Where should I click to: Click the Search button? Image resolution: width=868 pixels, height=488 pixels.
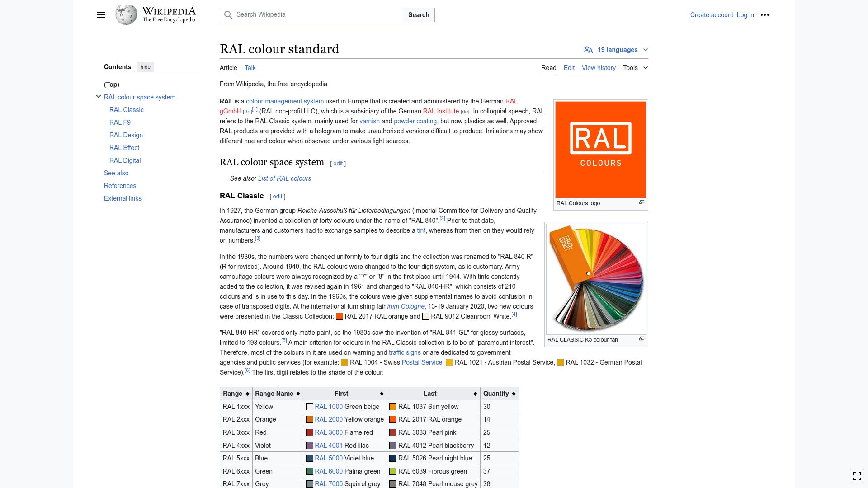click(419, 15)
